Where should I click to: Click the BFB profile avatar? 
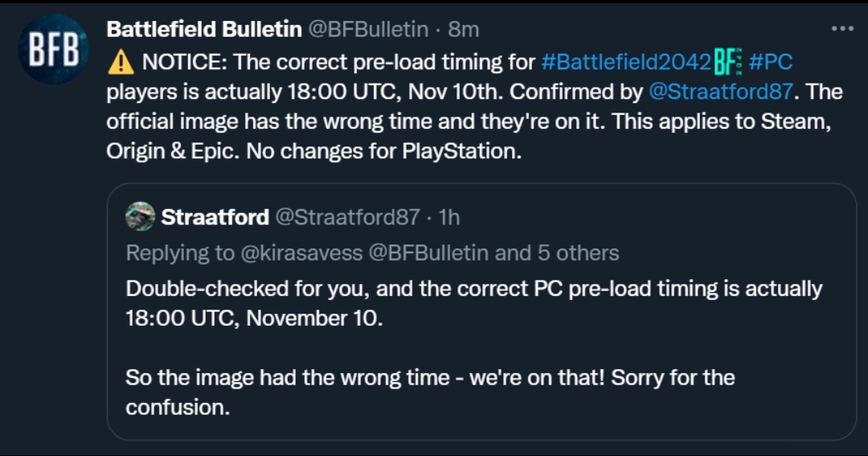click(x=53, y=50)
